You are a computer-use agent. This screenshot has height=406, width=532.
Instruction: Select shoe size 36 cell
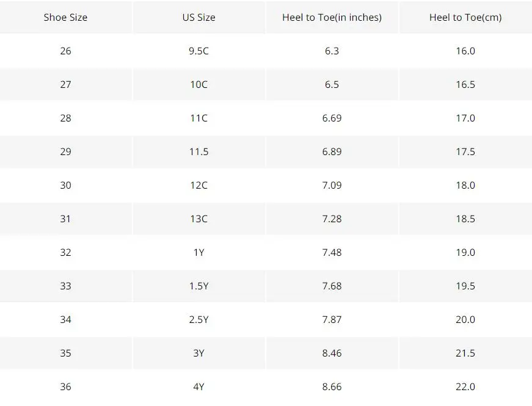(65, 386)
